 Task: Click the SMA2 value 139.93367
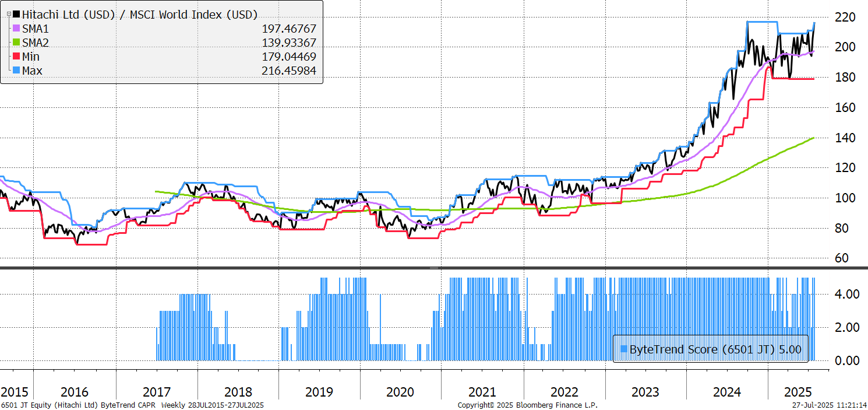click(290, 43)
